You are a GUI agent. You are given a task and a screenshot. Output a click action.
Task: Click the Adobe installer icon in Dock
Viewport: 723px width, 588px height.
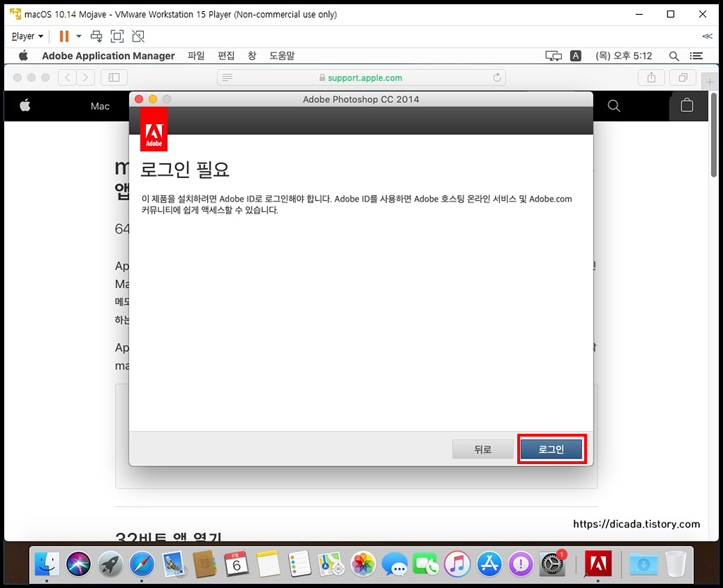click(598, 563)
